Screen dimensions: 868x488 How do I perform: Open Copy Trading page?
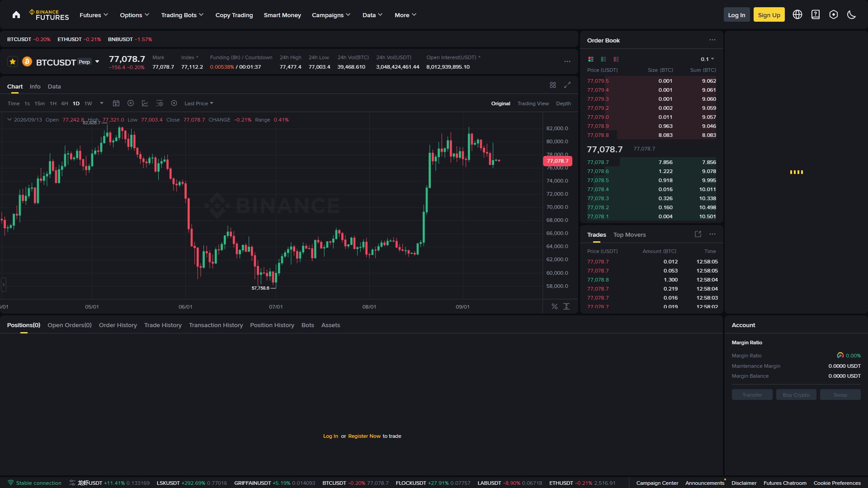pos(234,15)
